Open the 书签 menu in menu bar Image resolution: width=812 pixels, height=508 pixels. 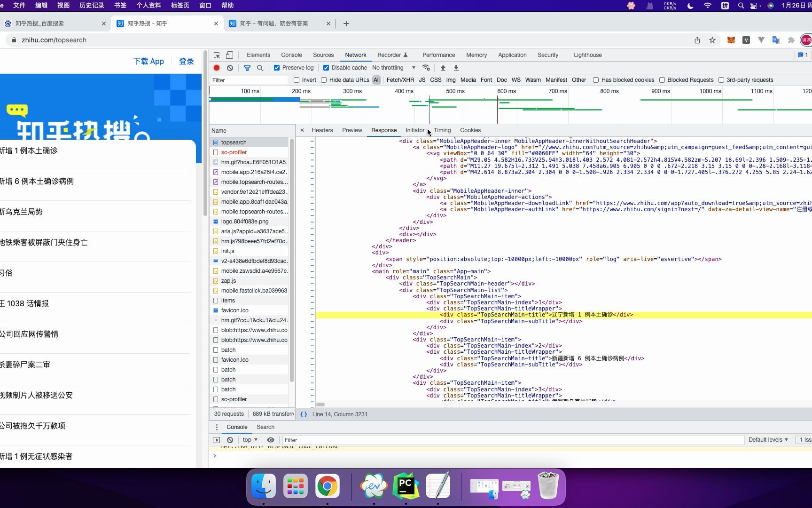pyautogui.click(x=120, y=5)
